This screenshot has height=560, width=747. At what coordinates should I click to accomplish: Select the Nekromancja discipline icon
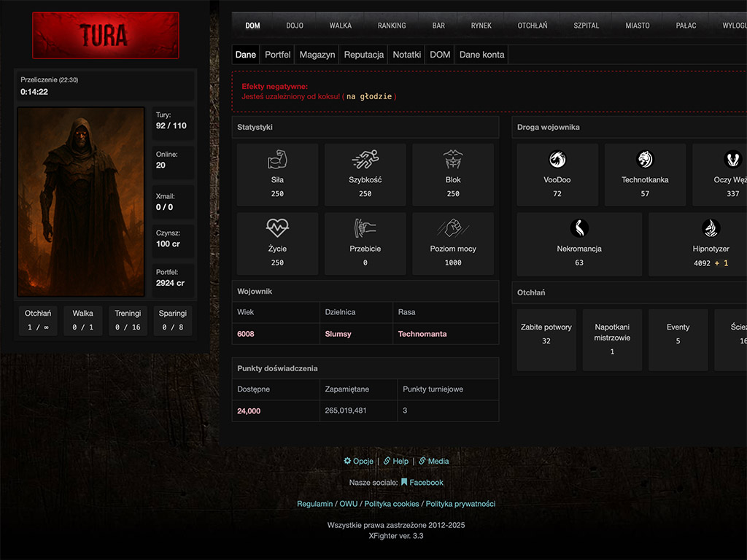579,228
